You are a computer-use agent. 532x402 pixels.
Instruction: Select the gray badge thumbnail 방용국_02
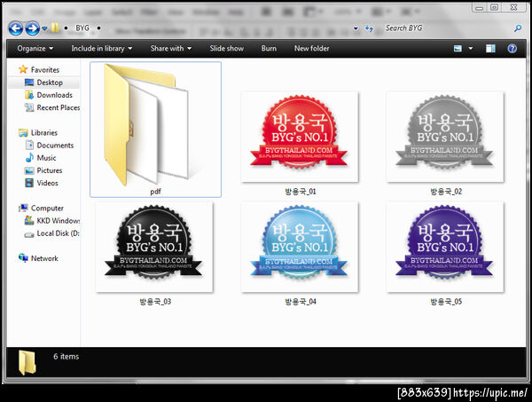point(445,137)
